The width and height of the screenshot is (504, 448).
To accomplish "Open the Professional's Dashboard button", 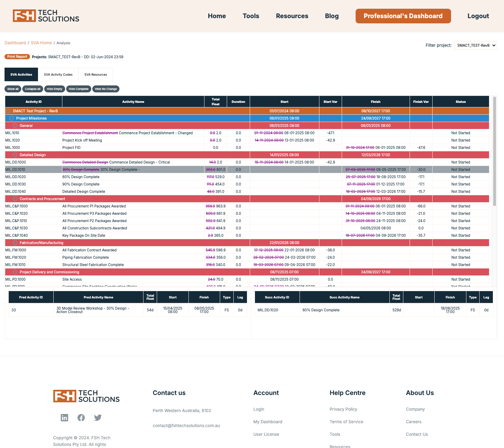I will [x=403, y=16].
